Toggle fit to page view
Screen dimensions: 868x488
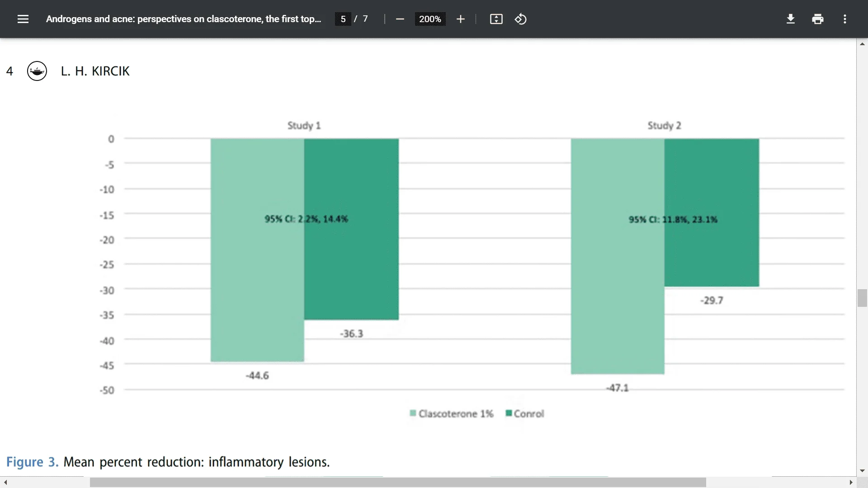(x=496, y=19)
